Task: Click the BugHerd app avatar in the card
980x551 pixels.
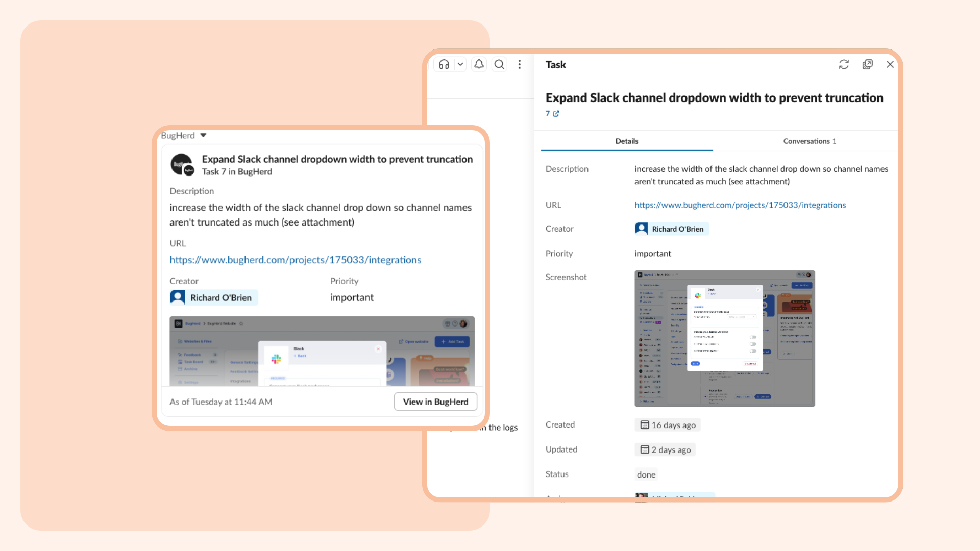Action: (182, 164)
